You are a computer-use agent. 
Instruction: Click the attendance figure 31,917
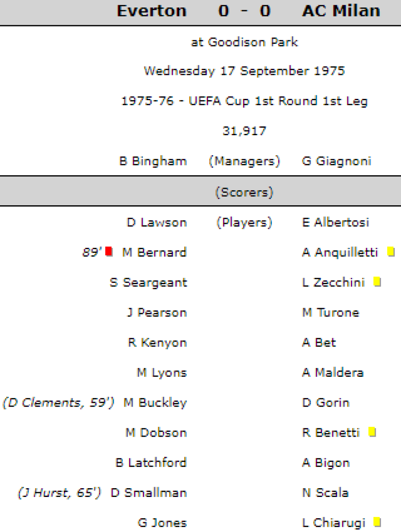click(244, 131)
